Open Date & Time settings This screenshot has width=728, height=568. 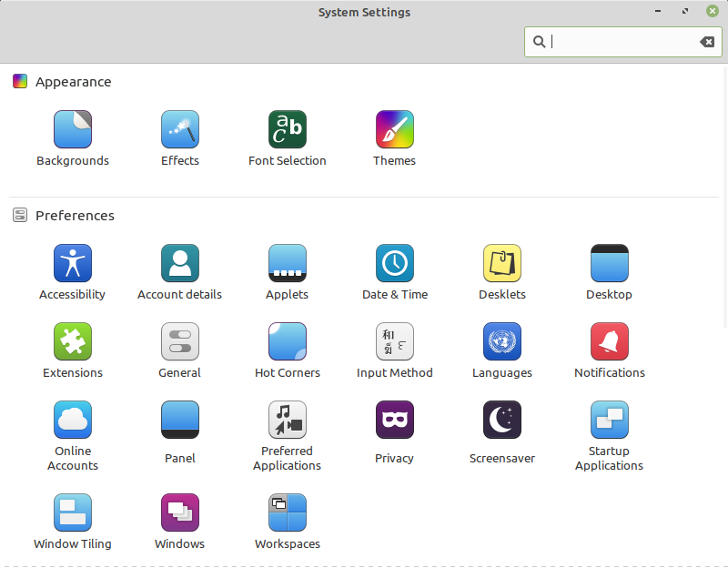point(395,264)
